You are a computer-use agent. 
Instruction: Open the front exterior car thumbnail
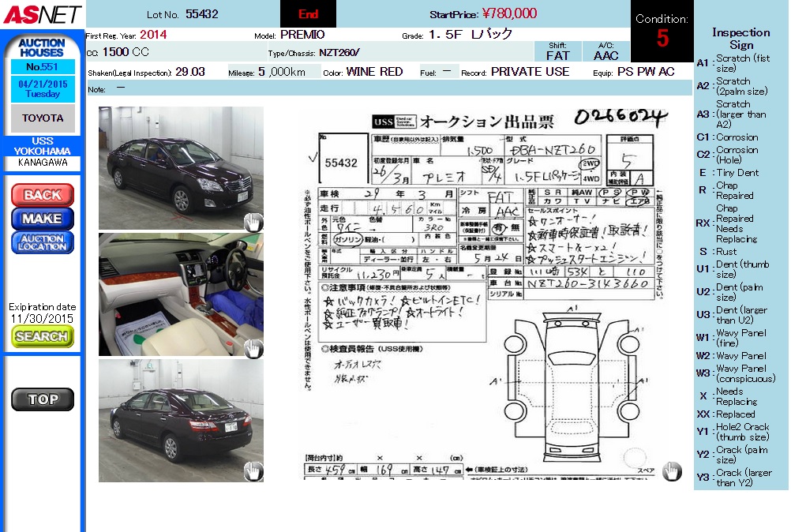click(x=181, y=168)
